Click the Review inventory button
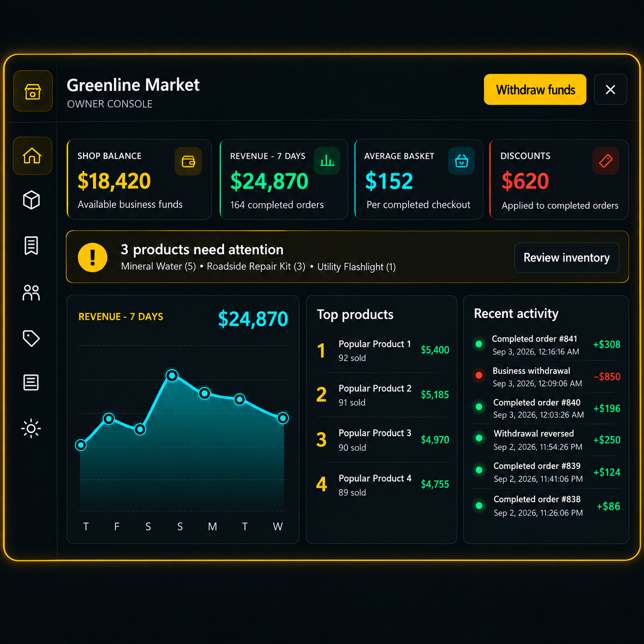644x644 pixels. pyautogui.click(x=566, y=258)
